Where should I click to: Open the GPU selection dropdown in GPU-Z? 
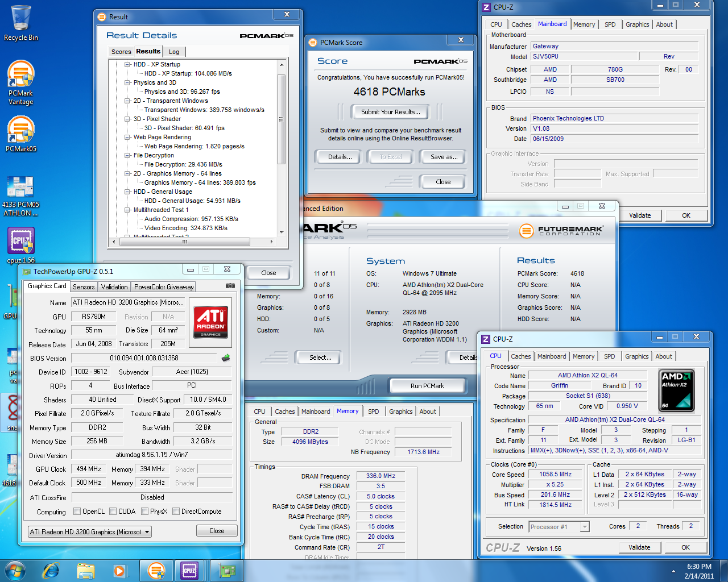[90, 532]
